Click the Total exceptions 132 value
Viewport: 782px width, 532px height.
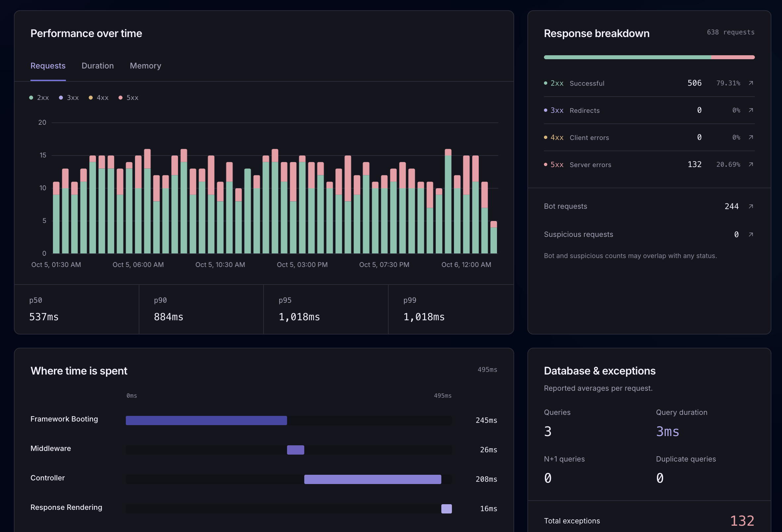tap(742, 521)
